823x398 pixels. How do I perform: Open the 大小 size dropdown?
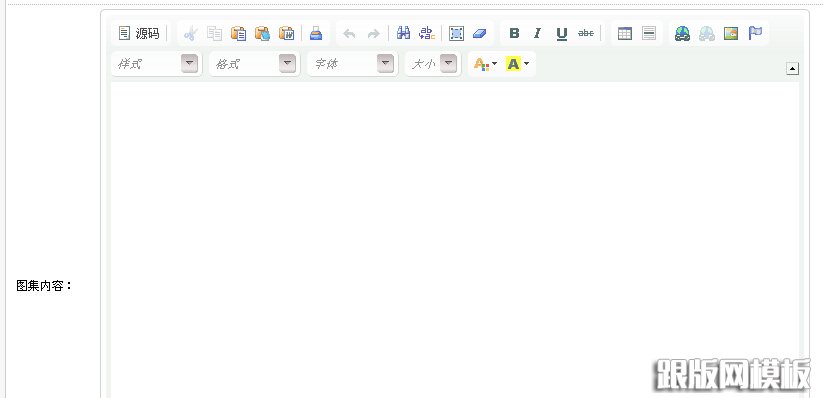click(x=433, y=64)
